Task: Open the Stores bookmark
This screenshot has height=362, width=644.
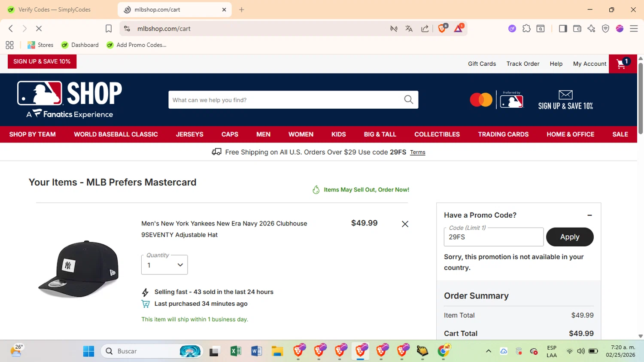Action: [40, 45]
